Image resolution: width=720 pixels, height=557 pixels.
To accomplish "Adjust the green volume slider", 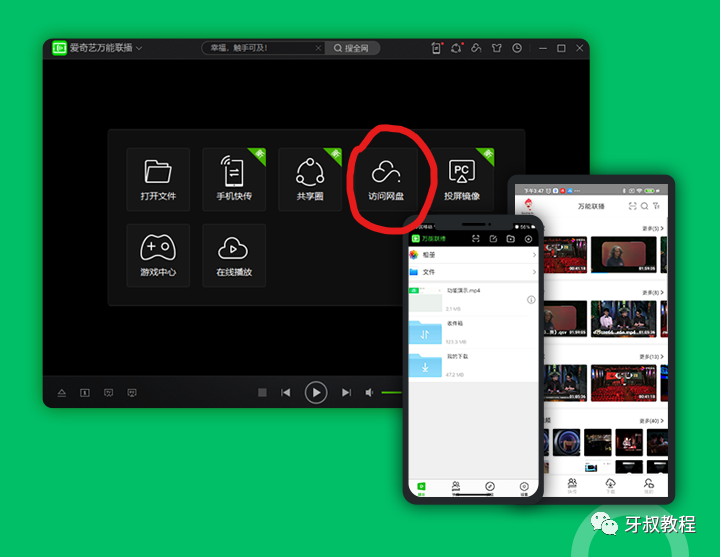I will [392, 392].
